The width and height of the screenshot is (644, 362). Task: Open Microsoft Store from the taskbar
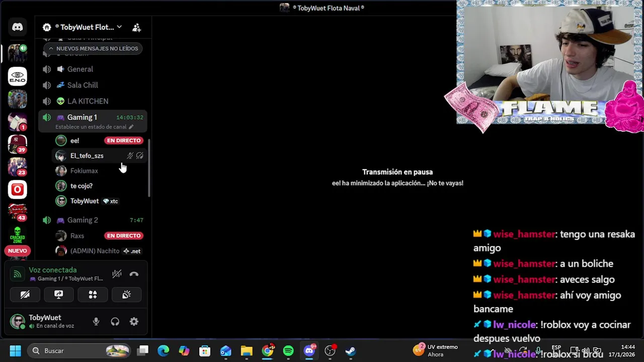click(x=205, y=351)
